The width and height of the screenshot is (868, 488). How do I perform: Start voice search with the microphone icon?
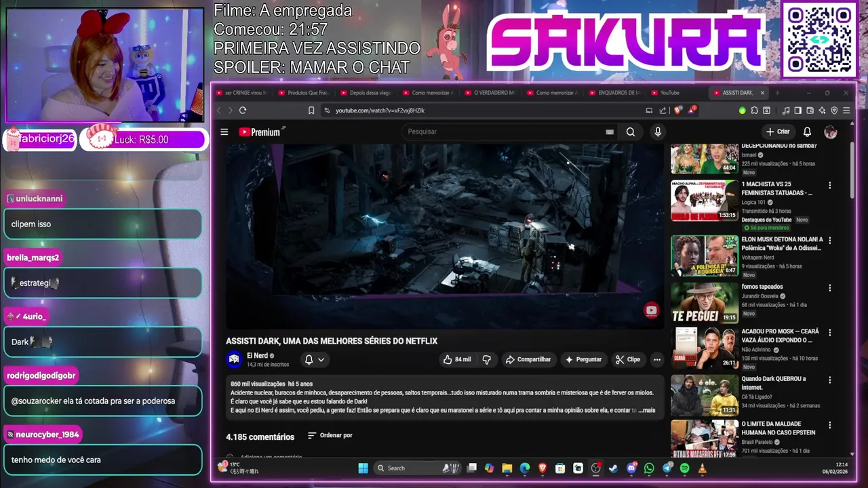point(658,132)
